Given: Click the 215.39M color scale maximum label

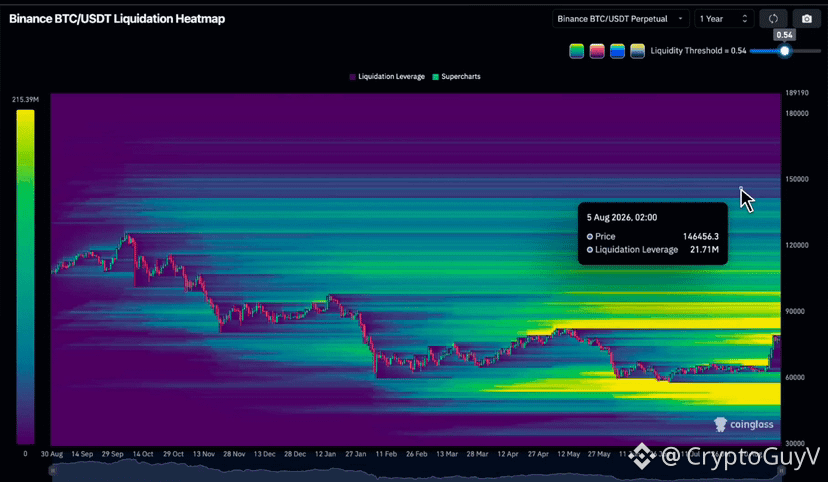Looking at the screenshot, I should pyautogui.click(x=25, y=99).
